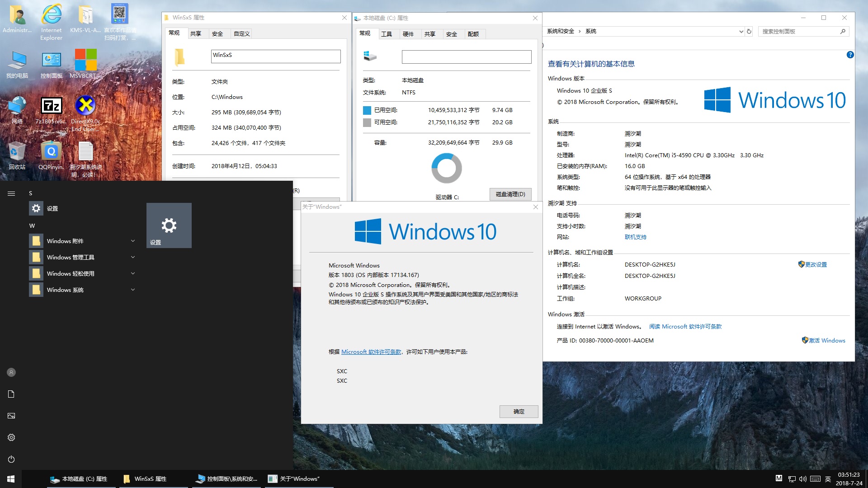Open the Internet Explorer desktop icon
868x488 pixels.
click(52, 16)
